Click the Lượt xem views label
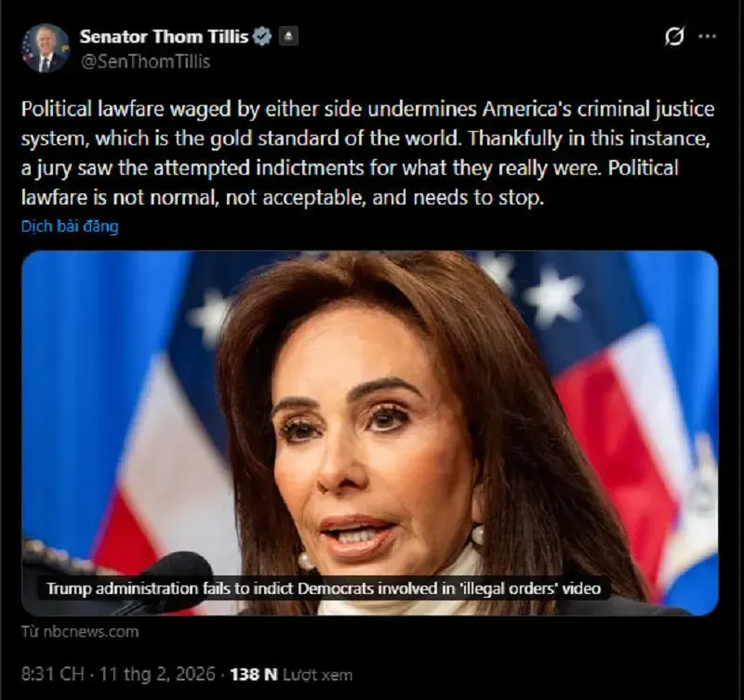This screenshot has width=744, height=700. point(317,674)
